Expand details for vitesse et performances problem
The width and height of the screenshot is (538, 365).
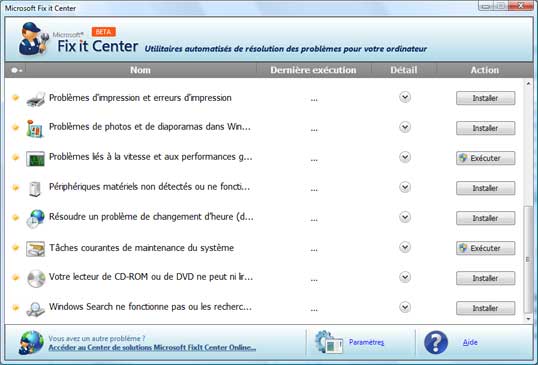tap(405, 157)
